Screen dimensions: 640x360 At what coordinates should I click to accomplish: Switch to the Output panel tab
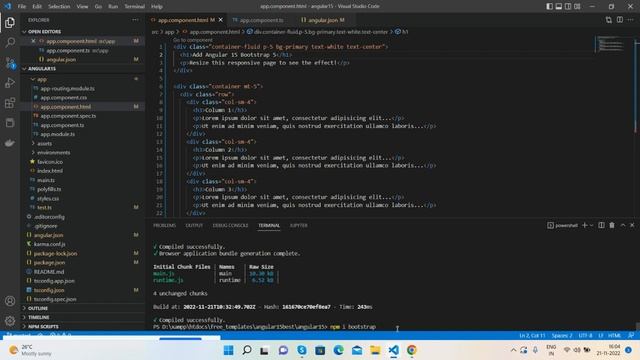click(x=194, y=225)
